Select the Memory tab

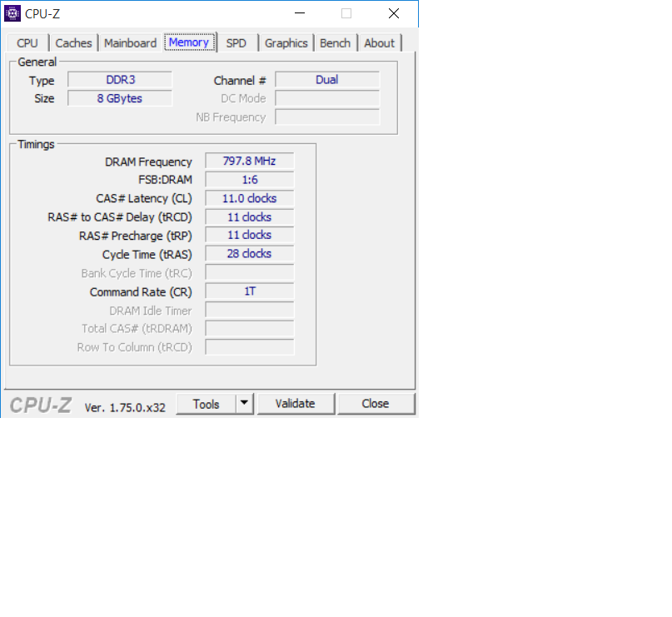pyautogui.click(x=189, y=42)
